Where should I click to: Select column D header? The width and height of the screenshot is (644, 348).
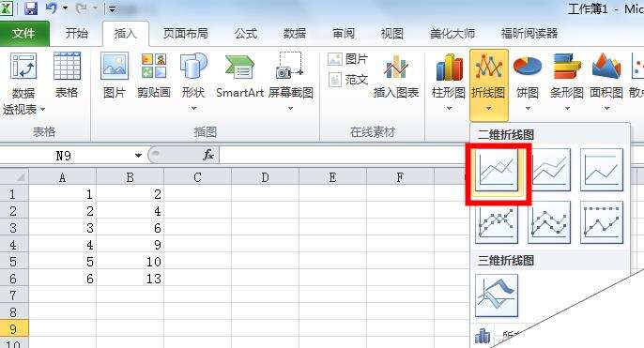click(x=266, y=177)
